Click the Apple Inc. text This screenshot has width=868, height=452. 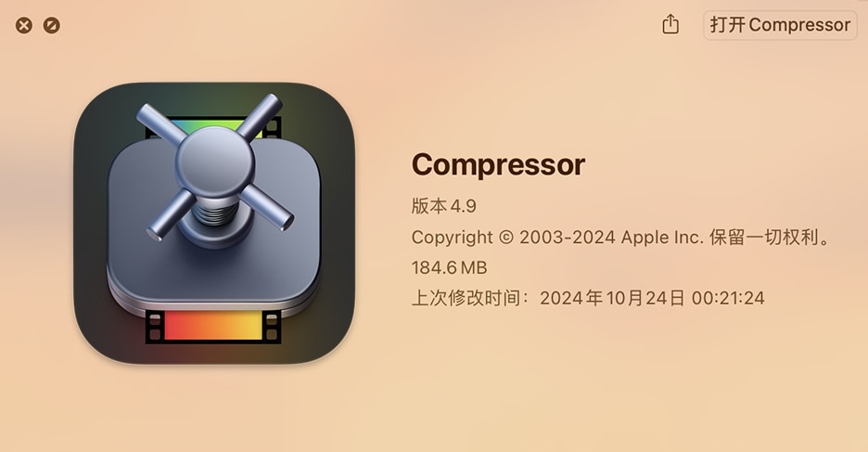coord(662,238)
